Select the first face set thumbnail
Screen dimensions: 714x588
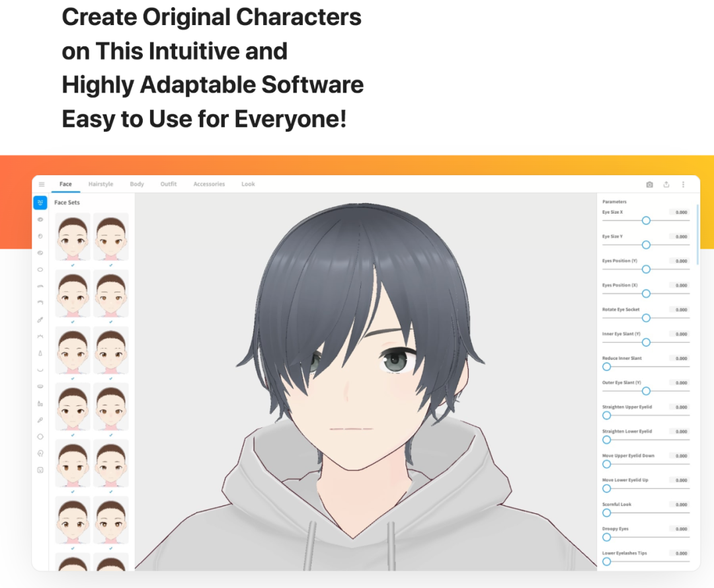pyautogui.click(x=73, y=237)
